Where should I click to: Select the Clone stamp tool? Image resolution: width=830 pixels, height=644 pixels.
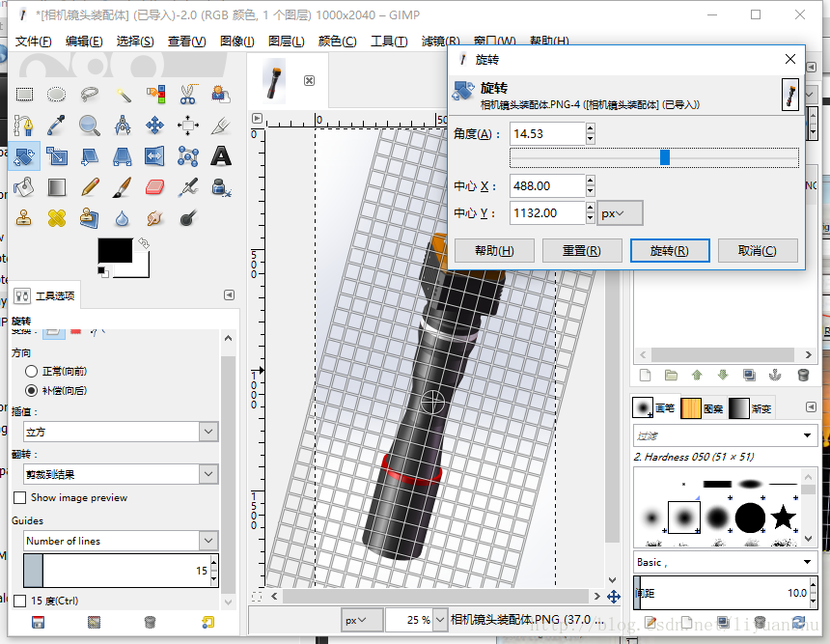click(24, 217)
